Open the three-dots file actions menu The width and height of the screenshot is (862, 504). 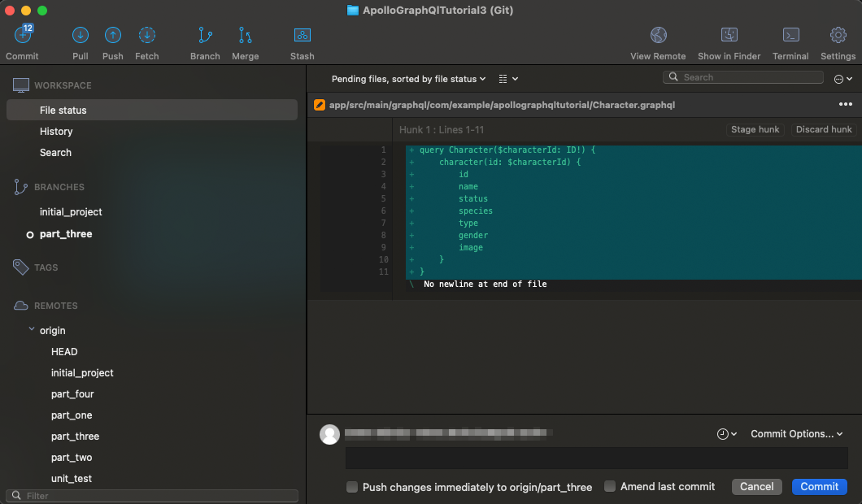point(846,104)
